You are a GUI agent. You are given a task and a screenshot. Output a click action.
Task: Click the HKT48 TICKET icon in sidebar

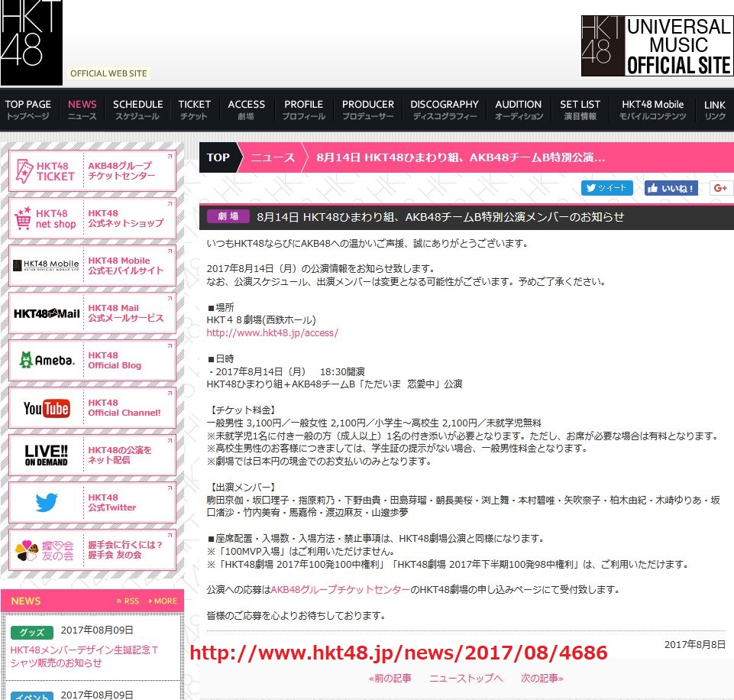45,171
